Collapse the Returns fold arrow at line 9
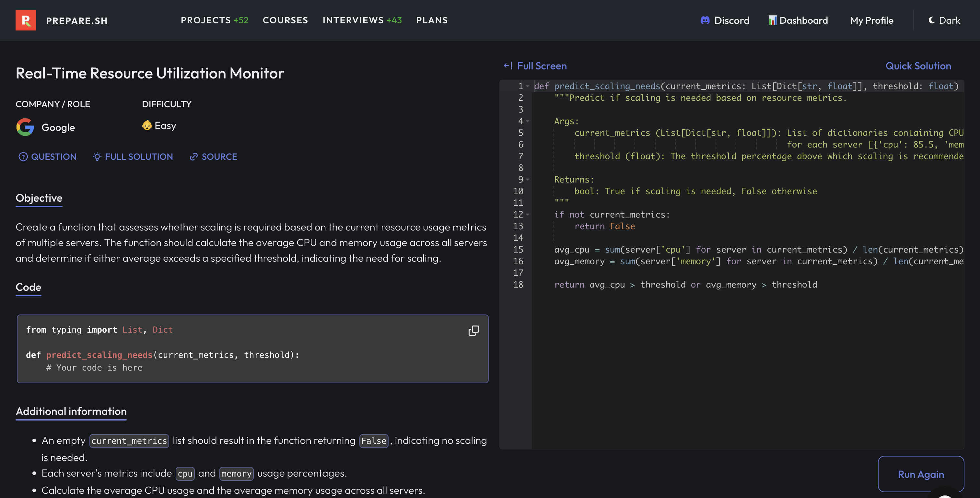The height and width of the screenshot is (498, 980). pyautogui.click(x=528, y=180)
